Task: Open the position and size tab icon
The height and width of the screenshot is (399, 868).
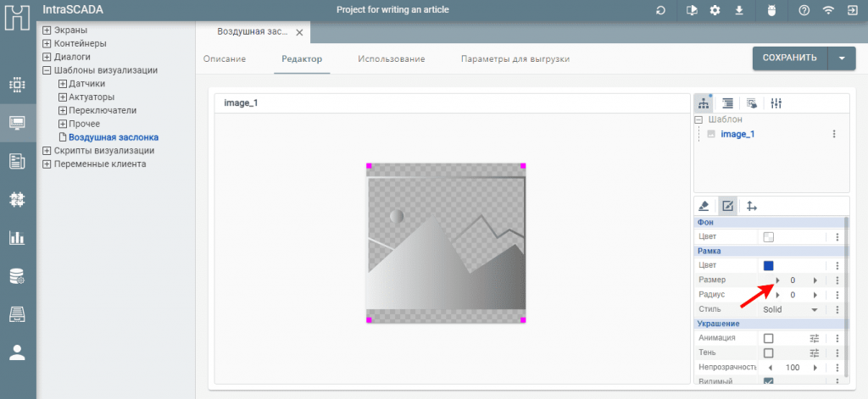Action: point(752,206)
